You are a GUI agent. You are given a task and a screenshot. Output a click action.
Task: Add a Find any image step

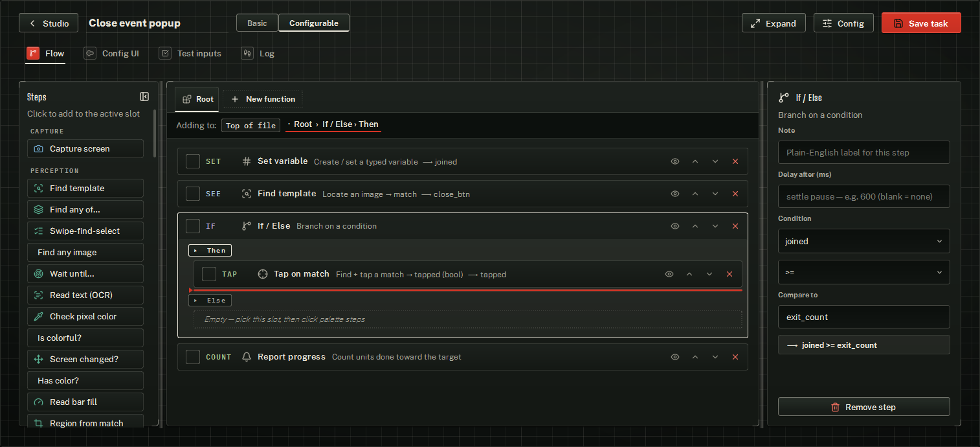(85, 252)
